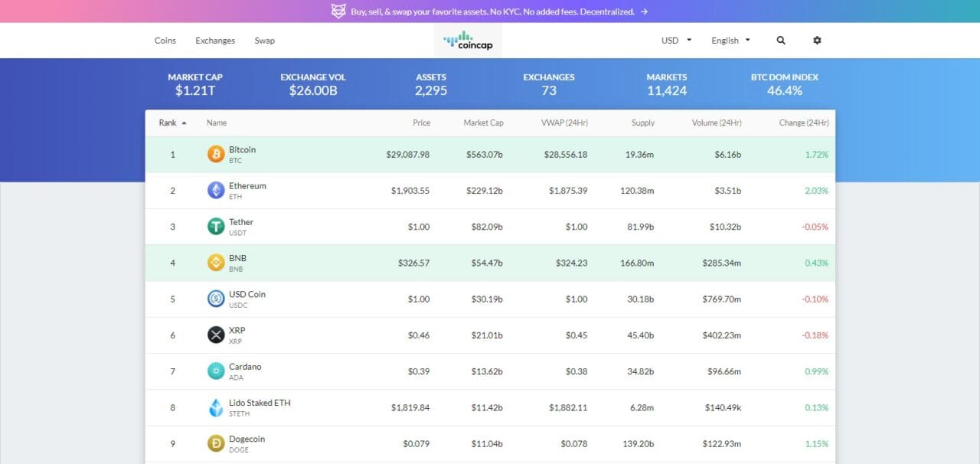Click Tether change -0.05%
This screenshot has width=980, height=464.
[815, 227]
